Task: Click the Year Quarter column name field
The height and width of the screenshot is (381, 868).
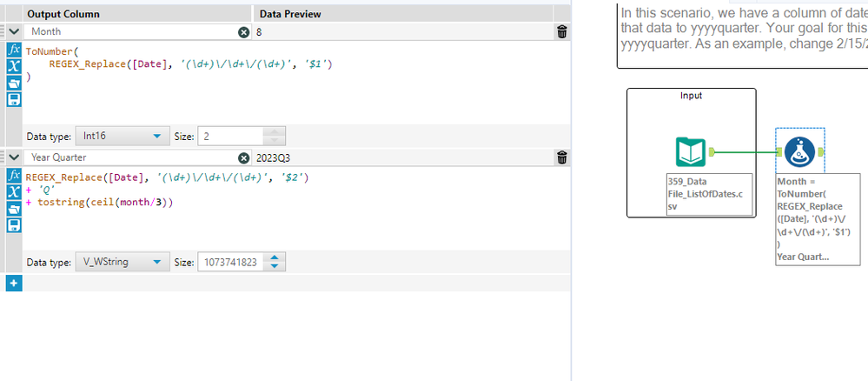Action: point(130,158)
